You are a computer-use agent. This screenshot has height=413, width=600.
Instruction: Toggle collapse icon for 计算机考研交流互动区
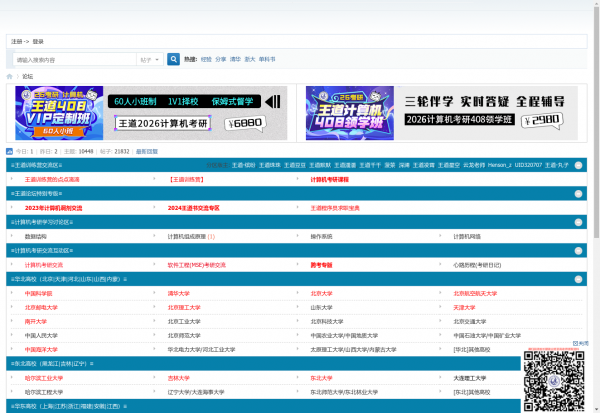pos(578,250)
